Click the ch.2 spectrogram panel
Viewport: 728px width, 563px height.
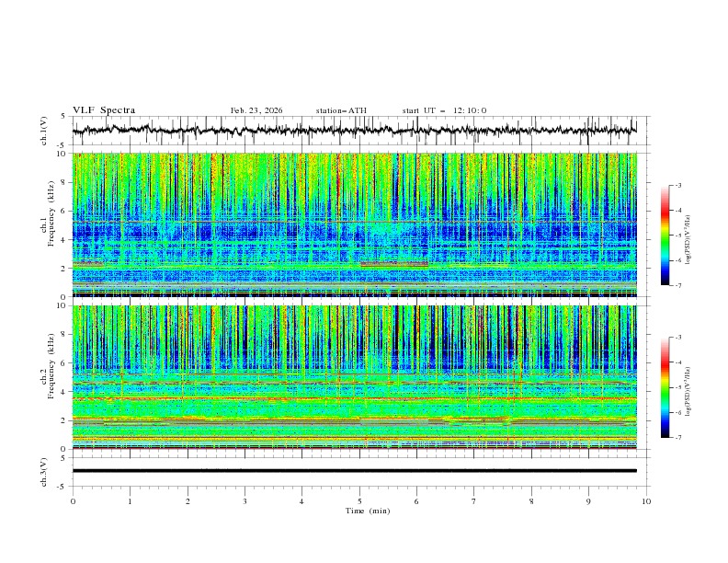[x=354, y=377]
